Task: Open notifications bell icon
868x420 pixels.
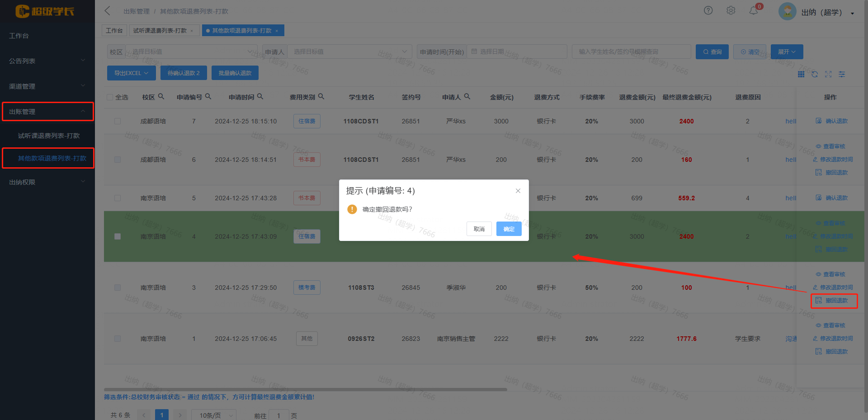Action: [753, 10]
